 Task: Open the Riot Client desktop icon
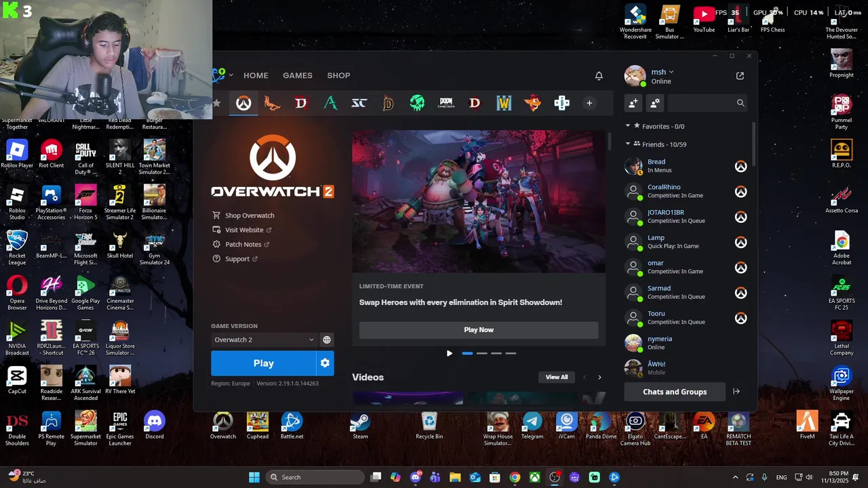point(52,153)
